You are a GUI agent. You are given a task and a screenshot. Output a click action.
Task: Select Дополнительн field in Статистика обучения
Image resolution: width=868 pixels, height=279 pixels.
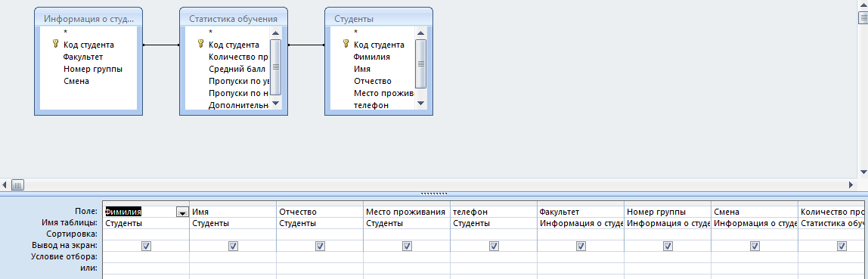(239, 104)
